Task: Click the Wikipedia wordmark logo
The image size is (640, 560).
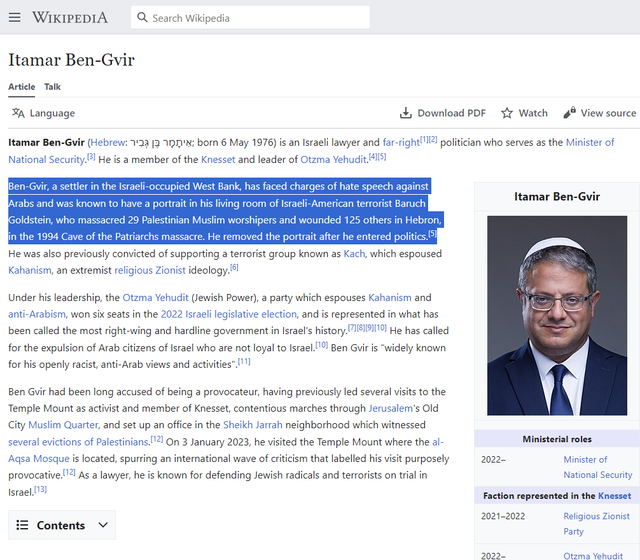Action: (x=70, y=18)
